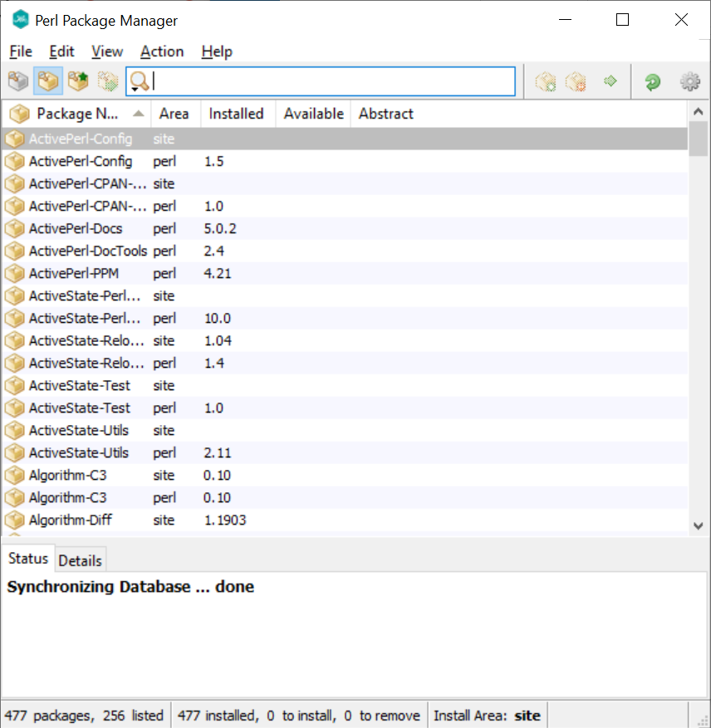
Task: Refresh all package data
Action: tap(653, 81)
